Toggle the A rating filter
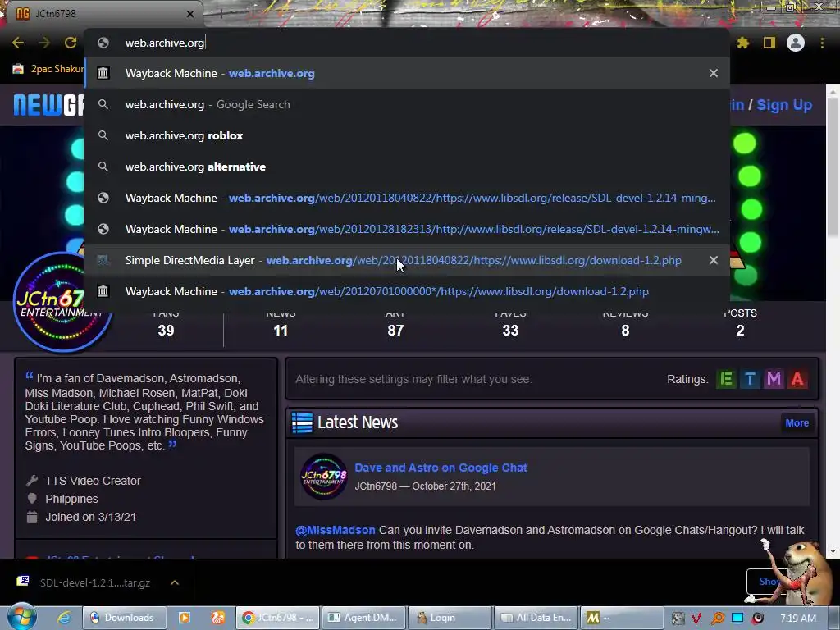The height and width of the screenshot is (630, 840). (x=797, y=379)
